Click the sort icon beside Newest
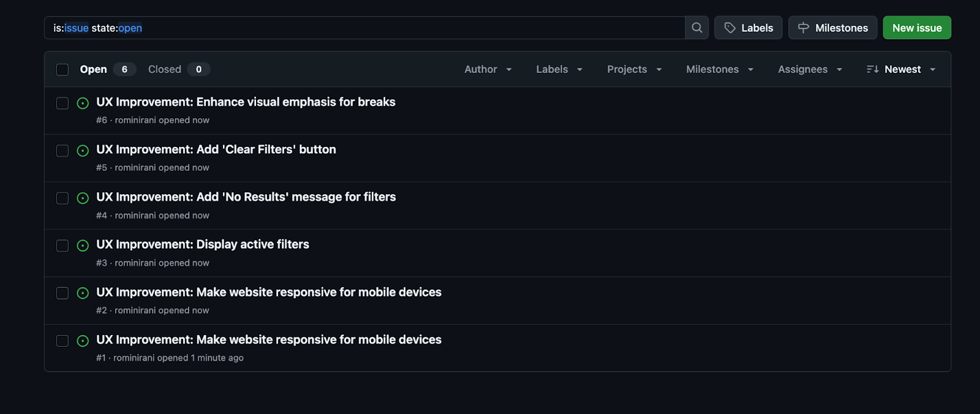Image resolution: width=980 pixels, height=414 pixels. click(872, 69)
